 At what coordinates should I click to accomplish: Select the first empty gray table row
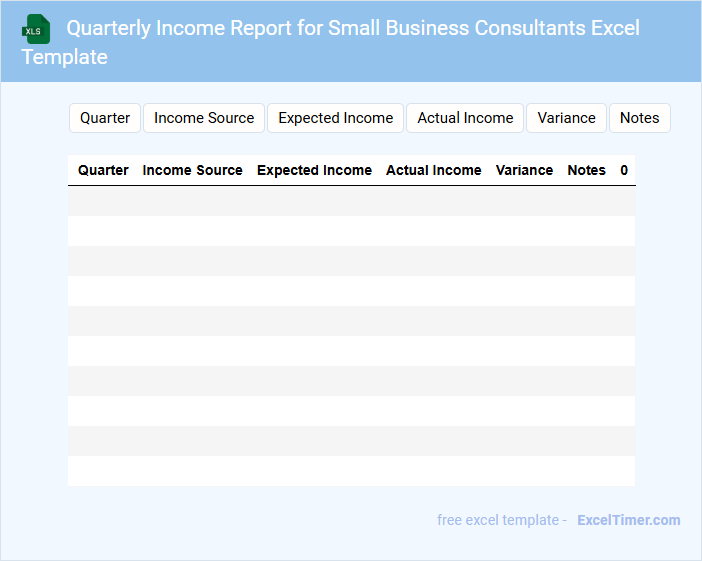click(351, 201)
